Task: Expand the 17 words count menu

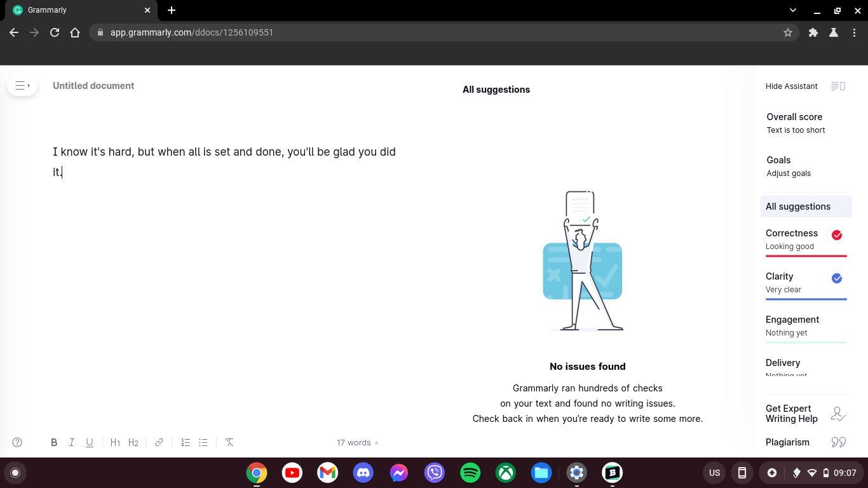Action: tap(358, 442)
